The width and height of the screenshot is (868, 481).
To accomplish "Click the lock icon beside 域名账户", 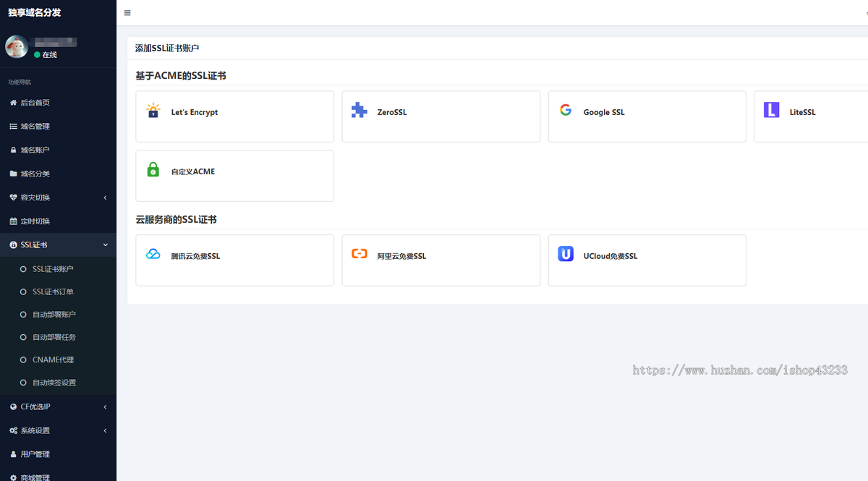I will pyautogui.click(x=13, y=150).
